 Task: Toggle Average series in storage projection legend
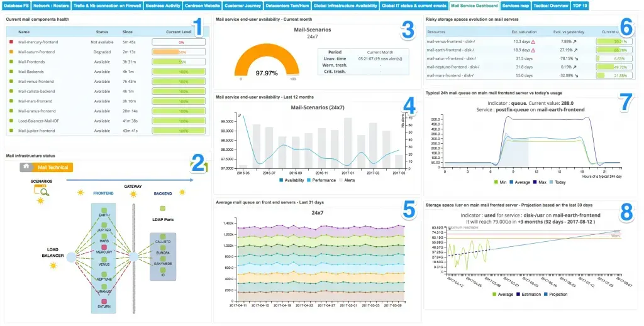coord(502,295)
